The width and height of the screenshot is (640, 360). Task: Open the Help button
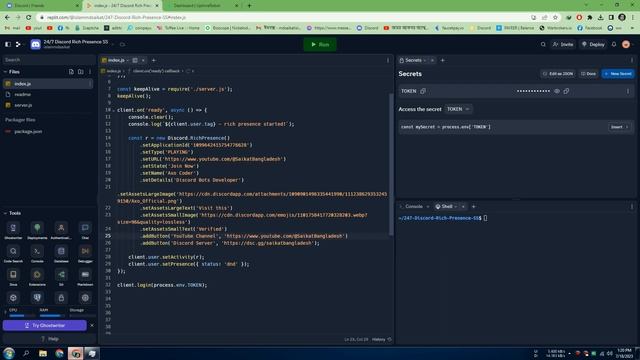(49, 339)
